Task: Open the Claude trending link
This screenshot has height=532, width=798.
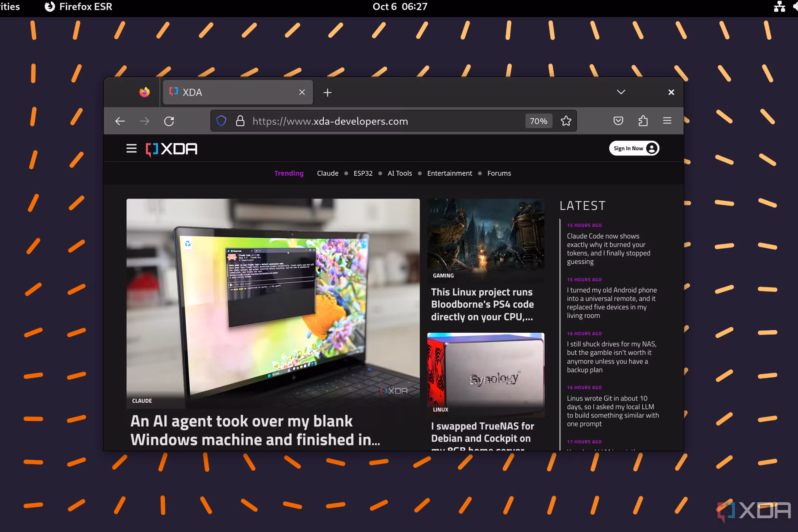Action: (x=327, y=173)
